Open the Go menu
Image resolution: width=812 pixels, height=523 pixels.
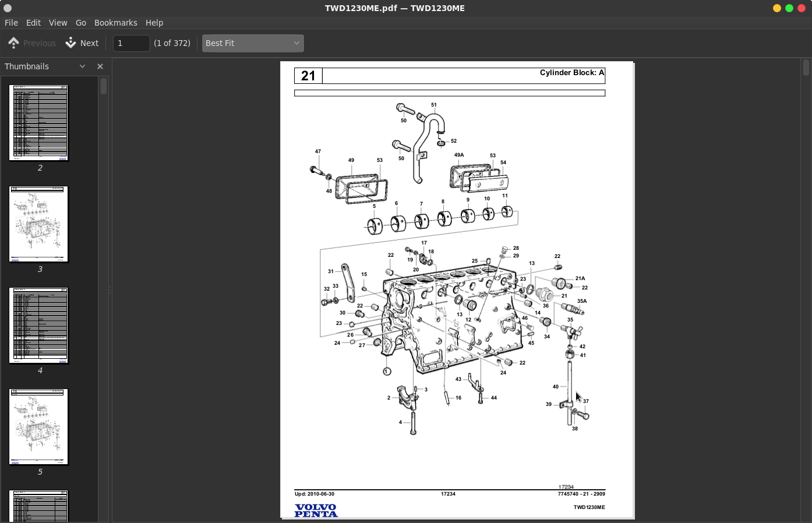pyautogui.click(x=81, y=23)
